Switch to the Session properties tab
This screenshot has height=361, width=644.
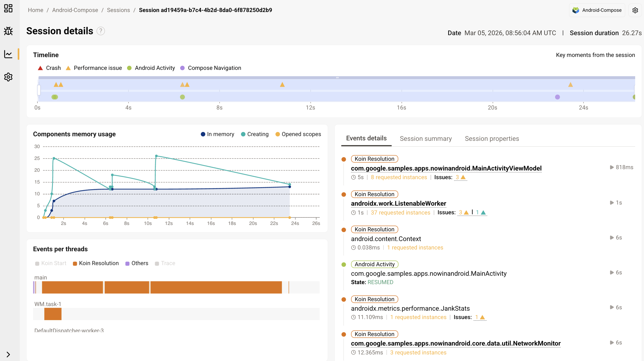[492, 139]
